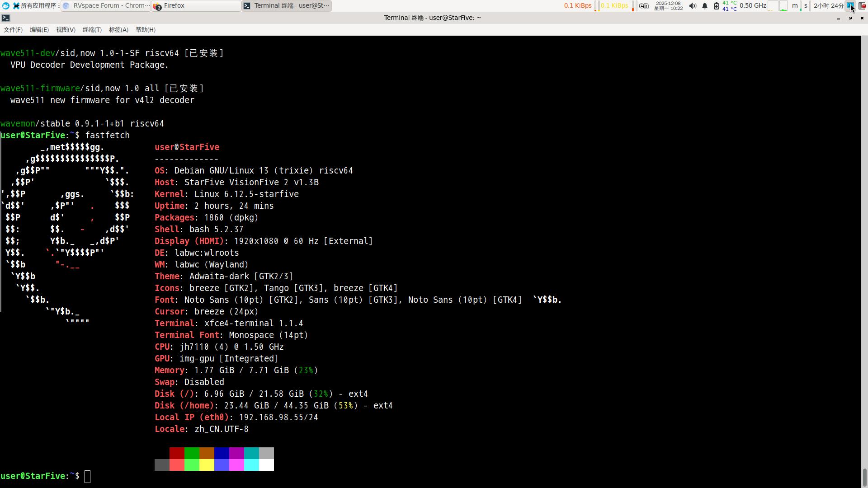Click the show desktop panel icon

pos(850,6)
